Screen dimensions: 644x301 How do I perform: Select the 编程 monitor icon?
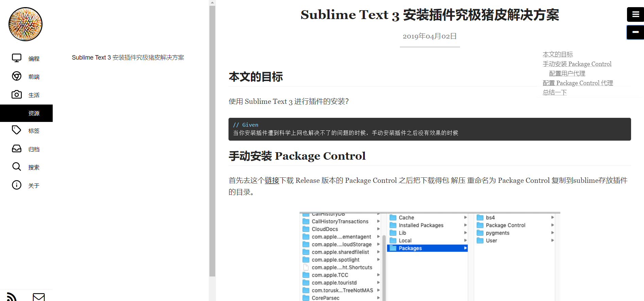point(17,58)
